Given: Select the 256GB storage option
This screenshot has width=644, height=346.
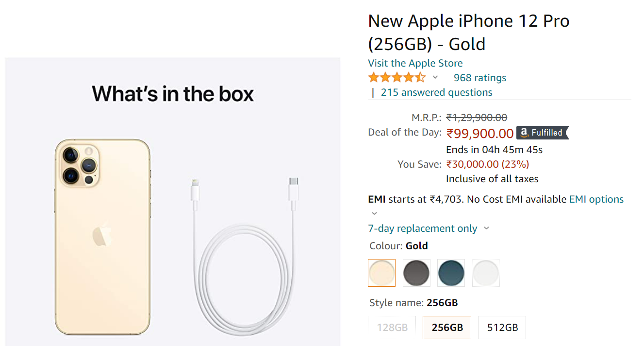Looking at the screenshot, I should [x=447, y=328].
